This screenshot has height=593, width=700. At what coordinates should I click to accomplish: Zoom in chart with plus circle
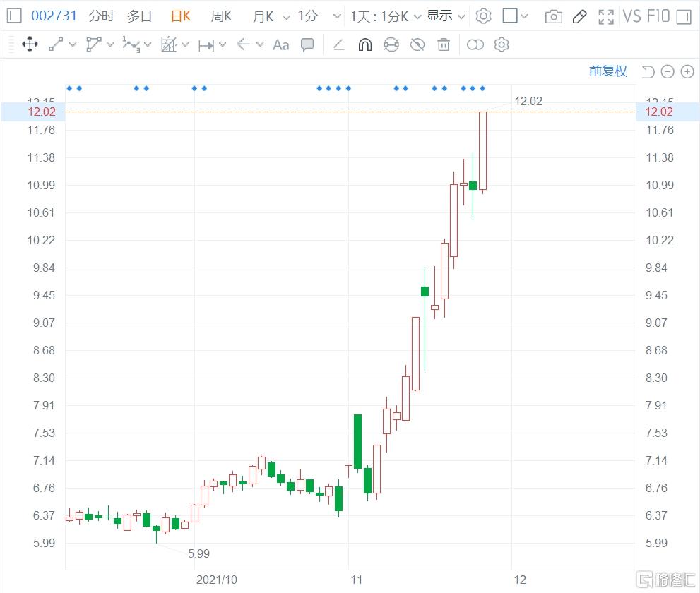687,71
